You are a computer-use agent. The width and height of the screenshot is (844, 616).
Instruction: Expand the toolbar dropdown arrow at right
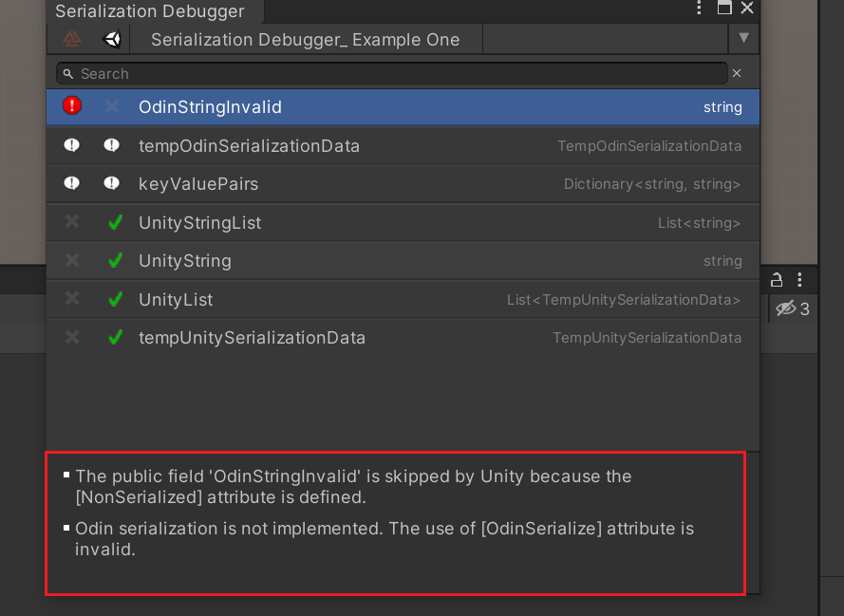tap(744, 38)
